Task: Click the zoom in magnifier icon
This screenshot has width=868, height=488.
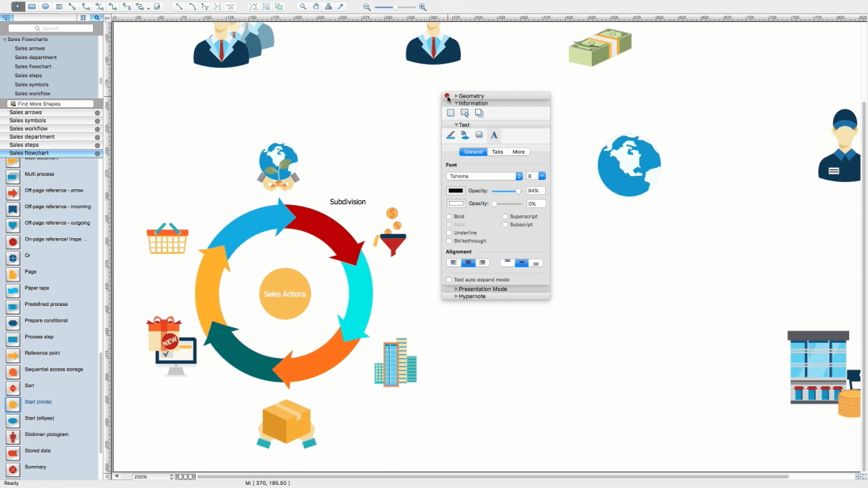Action: pyautogui.click(x=422, y=7)
